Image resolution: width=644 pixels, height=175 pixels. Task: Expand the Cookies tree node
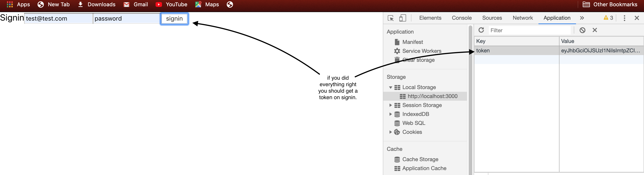click(x=390, y=132)
